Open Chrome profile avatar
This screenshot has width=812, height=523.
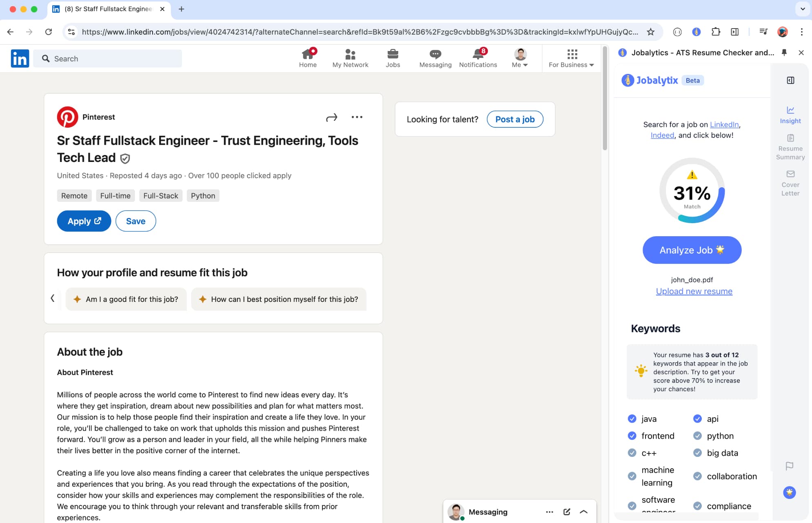coord(782,32)
